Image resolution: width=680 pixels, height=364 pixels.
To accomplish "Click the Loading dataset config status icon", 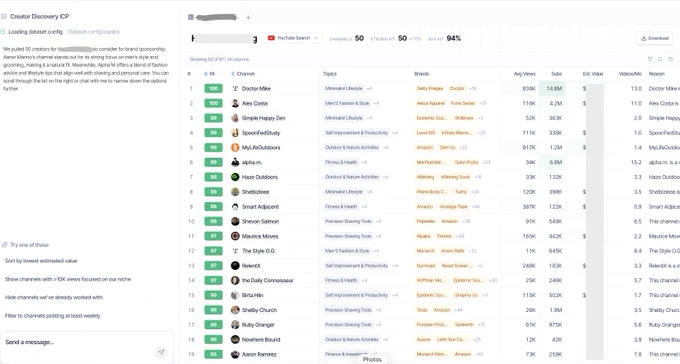I will click(x=3, y=32).
